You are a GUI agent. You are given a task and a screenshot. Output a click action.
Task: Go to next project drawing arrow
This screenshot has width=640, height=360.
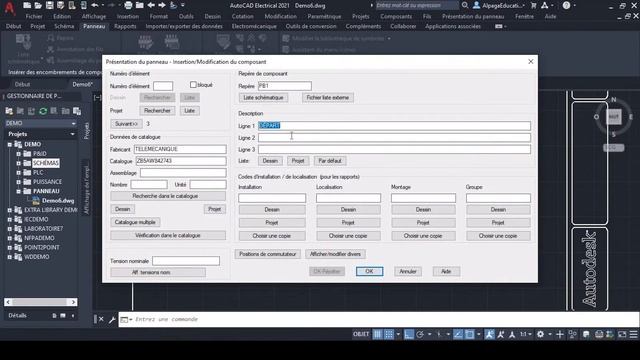tap(162, 5)
